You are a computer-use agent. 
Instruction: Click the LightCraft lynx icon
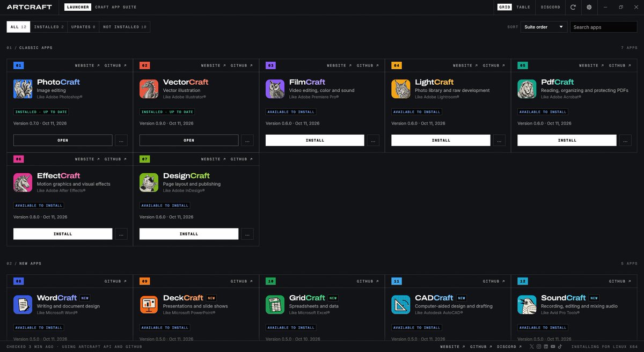pyautogui.click(x=400, y=89)
